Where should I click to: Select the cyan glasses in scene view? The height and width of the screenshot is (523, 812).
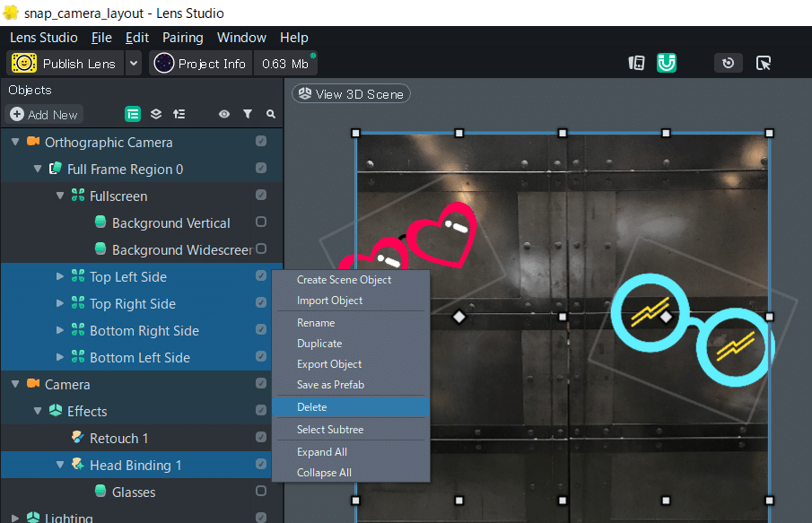pos(693,329)
